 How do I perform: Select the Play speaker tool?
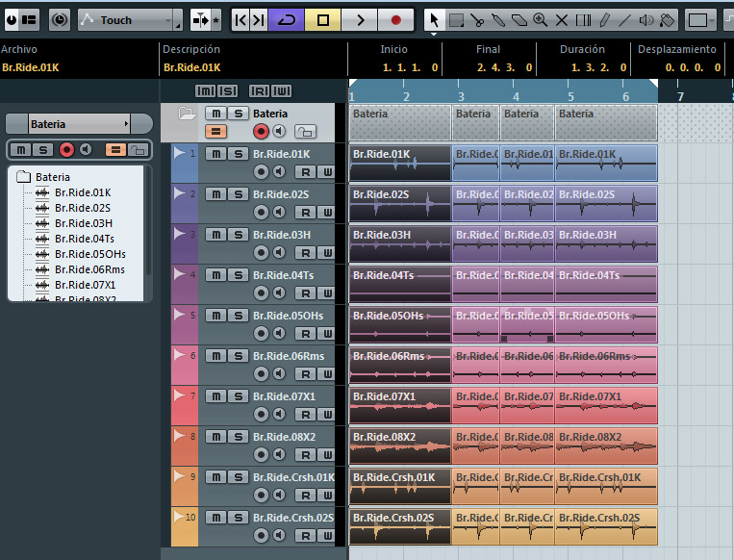646,20
